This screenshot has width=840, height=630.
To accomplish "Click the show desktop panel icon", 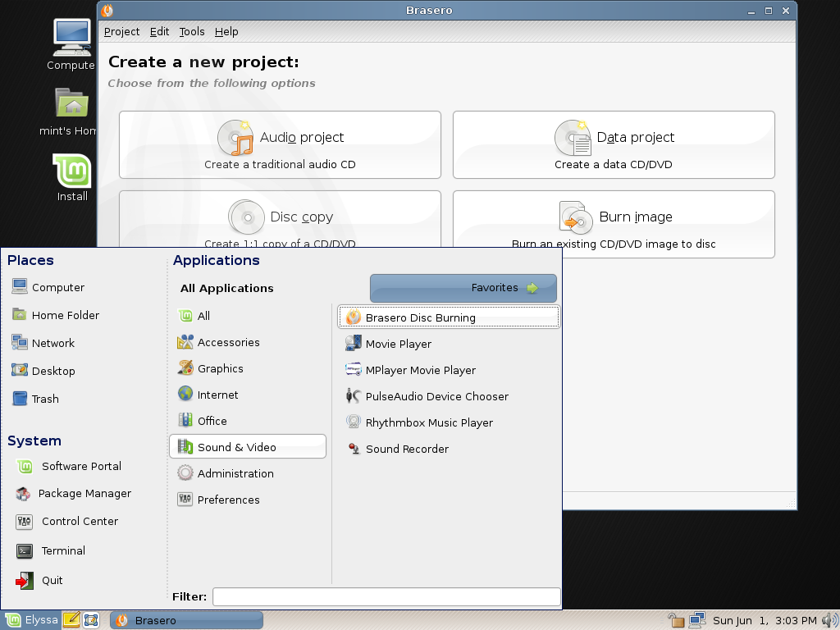I will click(x=91, y=620).
